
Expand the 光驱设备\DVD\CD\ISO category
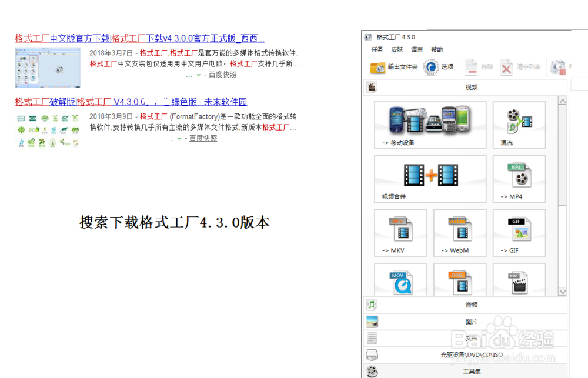click(x=465, y=354)
